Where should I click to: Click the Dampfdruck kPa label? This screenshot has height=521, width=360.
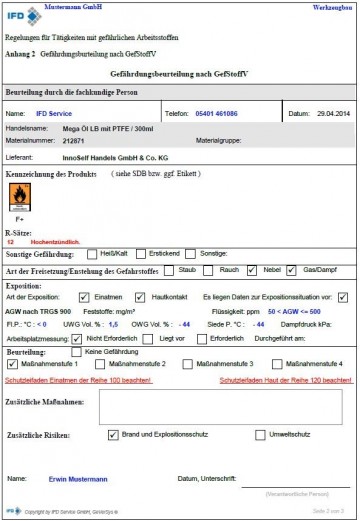point(306,324)
